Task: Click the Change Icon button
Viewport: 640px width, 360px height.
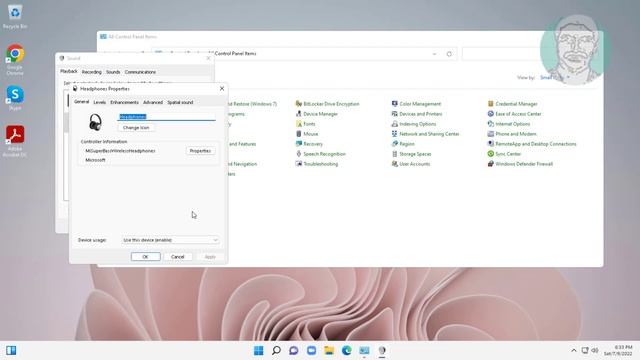Action: tap(136, 128)
